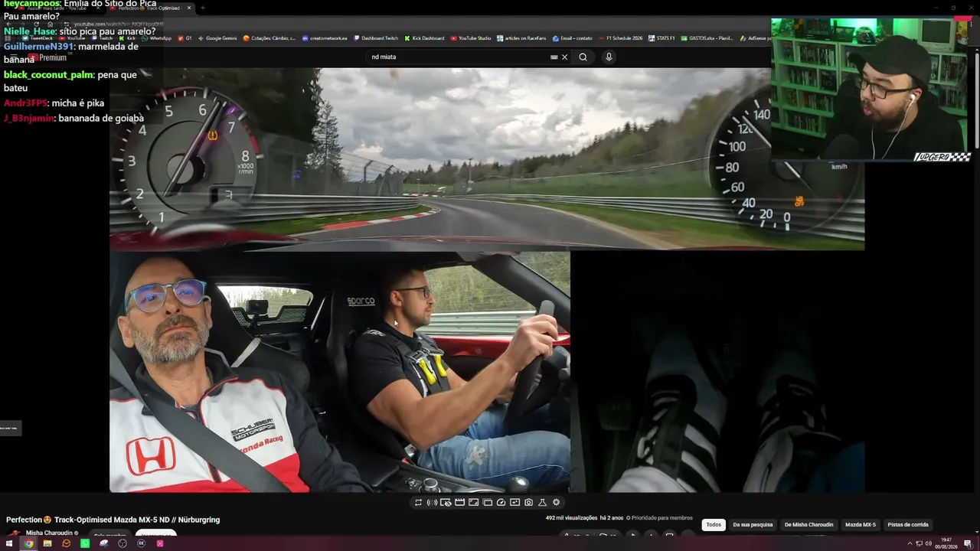Open the 'articles on RaceFans' bookmark
This screenshot has height=551, width=980.
tap(521, 37)
